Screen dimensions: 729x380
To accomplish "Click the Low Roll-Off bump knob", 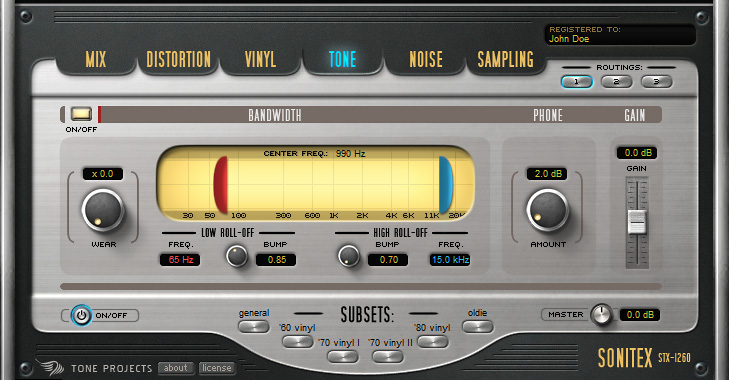I will click(237, 256).
